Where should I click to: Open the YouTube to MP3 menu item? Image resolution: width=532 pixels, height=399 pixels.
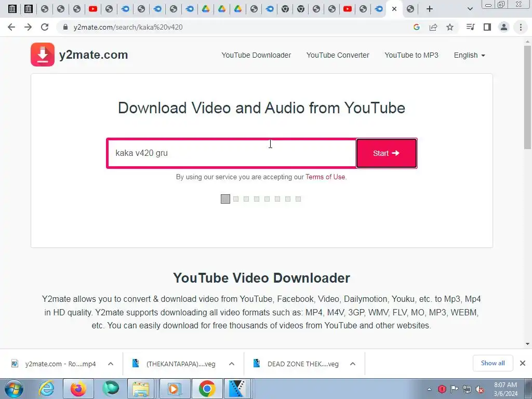click(411, 55)
